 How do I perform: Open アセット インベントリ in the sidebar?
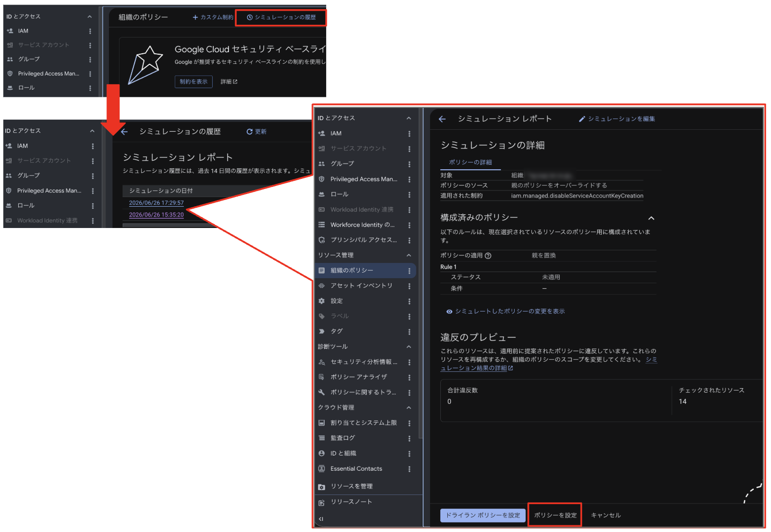tap(362, 286)
